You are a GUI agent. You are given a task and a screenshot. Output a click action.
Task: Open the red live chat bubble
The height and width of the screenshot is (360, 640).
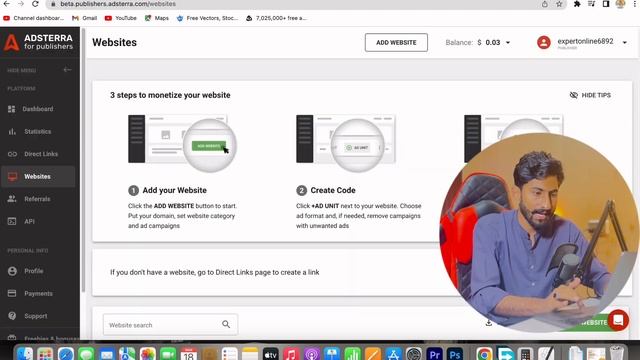618,320
